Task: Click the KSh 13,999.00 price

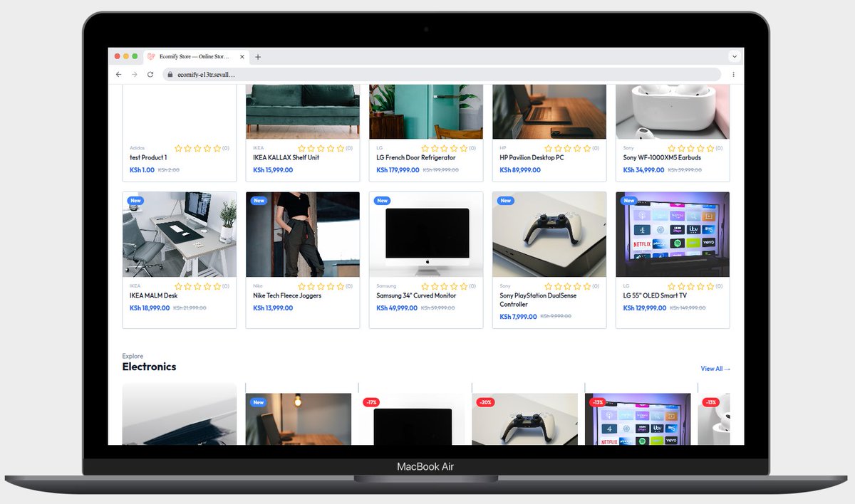Action: [x=273, y=308]
